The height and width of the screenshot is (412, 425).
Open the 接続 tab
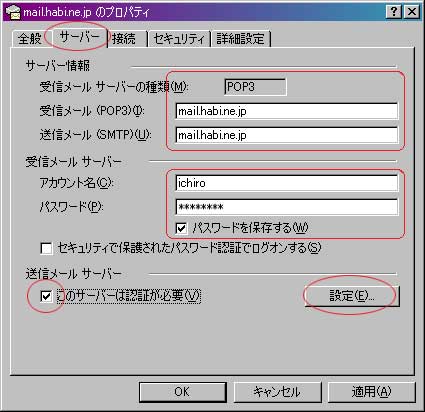point(124,39)
